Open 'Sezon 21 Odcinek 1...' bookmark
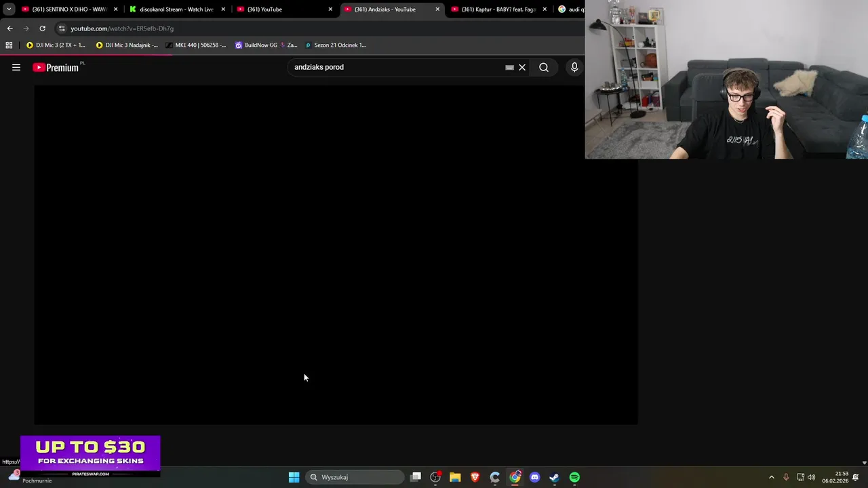Image resolution: width=868 pixels, height=488 pixels. coord(336,45)
